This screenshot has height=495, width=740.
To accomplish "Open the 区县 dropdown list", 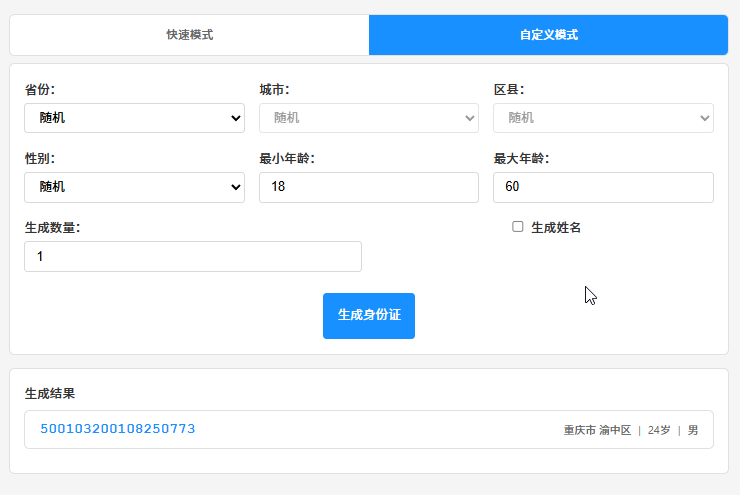I will point(603,118).
